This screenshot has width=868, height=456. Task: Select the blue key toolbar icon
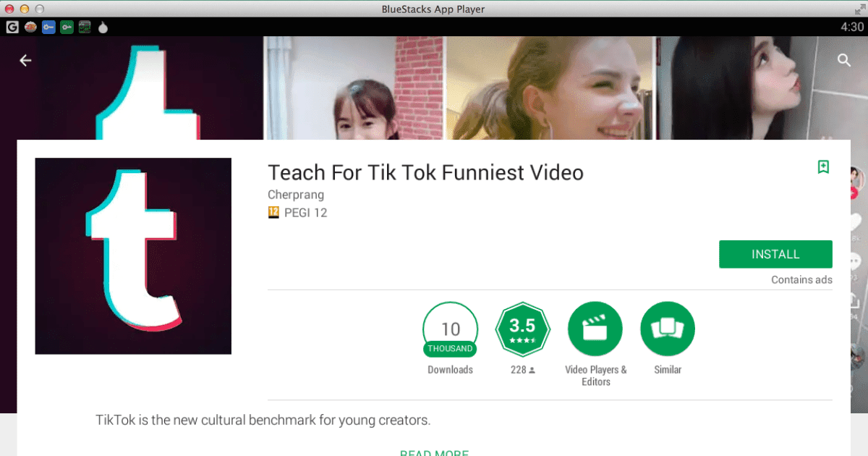48,27
